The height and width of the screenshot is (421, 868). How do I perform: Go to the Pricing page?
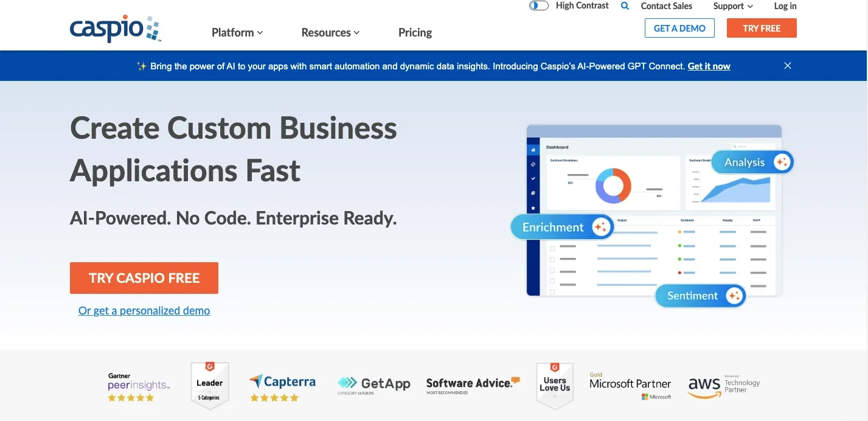click(415, 33)
